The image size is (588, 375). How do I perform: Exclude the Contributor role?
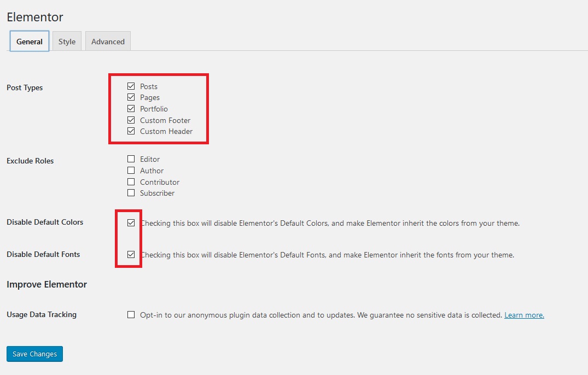131,181
